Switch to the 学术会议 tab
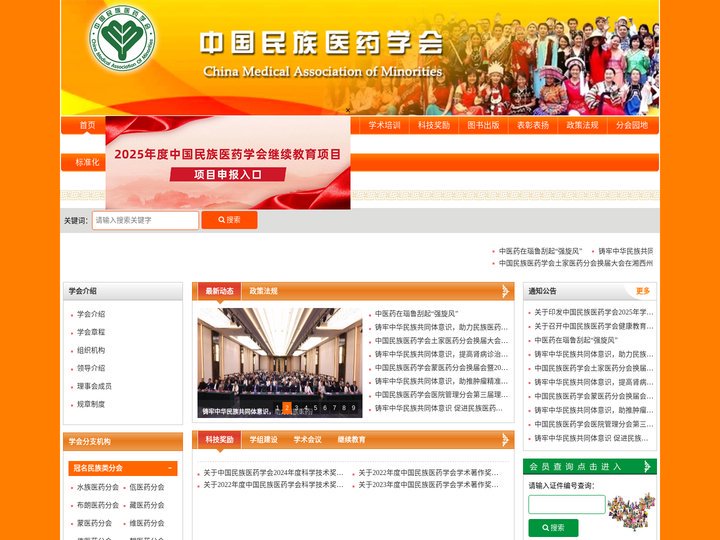720x540 pixels. coord(308,440)
